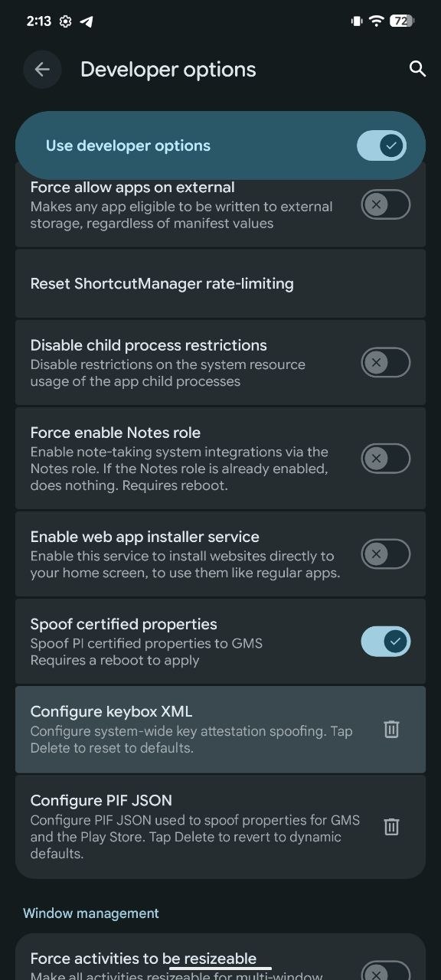Tap the back arrow button
441x980 pixels.
(x=42, y=70)
